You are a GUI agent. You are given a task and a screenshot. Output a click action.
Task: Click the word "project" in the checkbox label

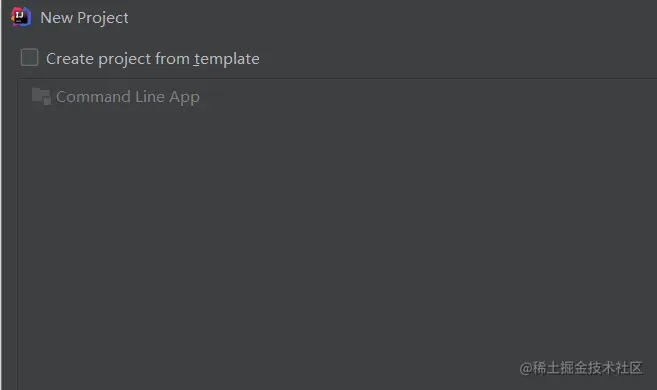(124, 59)
